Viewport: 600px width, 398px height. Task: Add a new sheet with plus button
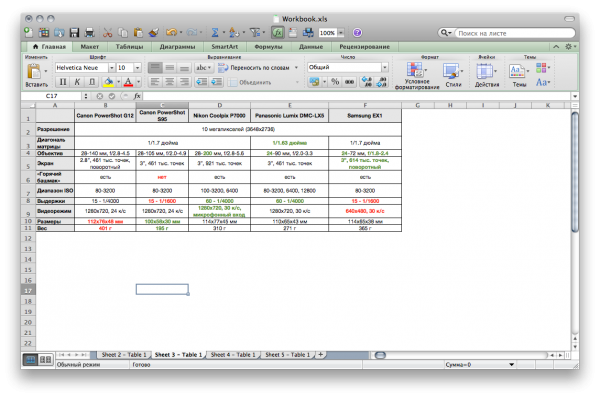(x=320, y=355)
